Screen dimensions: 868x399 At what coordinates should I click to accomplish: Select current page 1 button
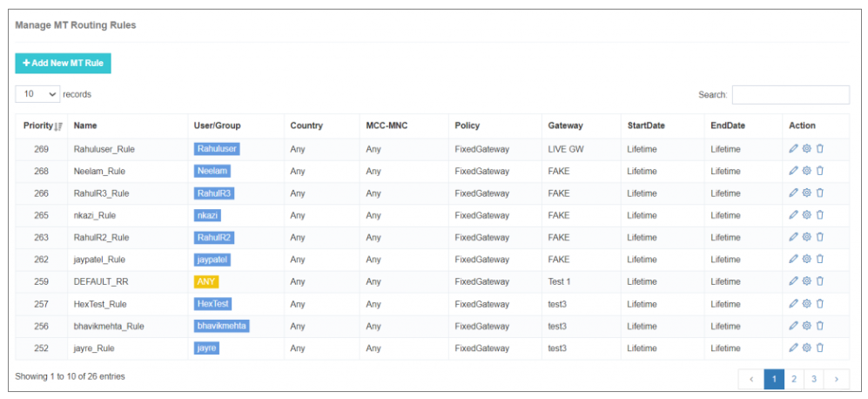774,379
